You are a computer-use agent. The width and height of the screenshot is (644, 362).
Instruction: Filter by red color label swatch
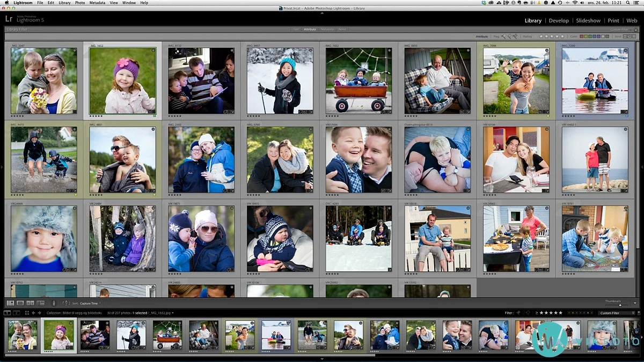tap(582, 36)
